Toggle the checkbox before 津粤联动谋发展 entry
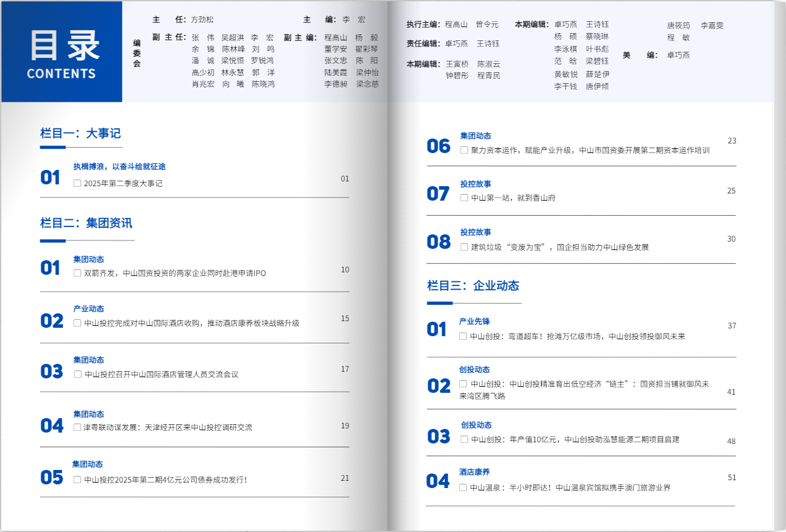786x532 pixels. coord(77,427)
